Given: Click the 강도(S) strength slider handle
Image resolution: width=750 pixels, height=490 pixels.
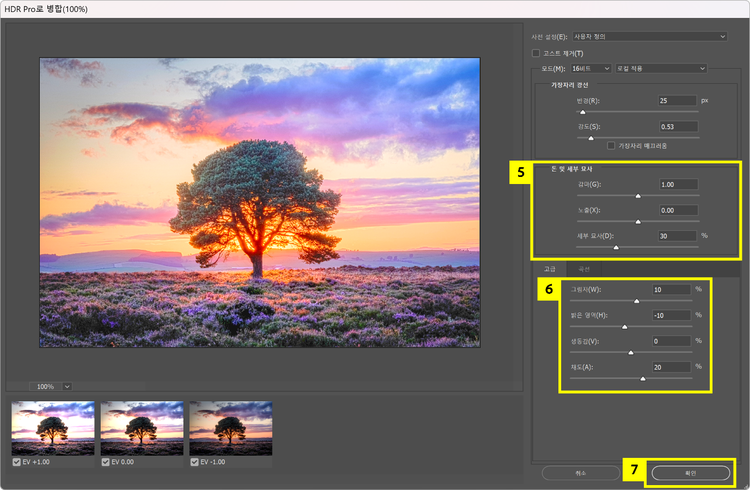Looking at the screenshot, I should (x=591, y=138).
